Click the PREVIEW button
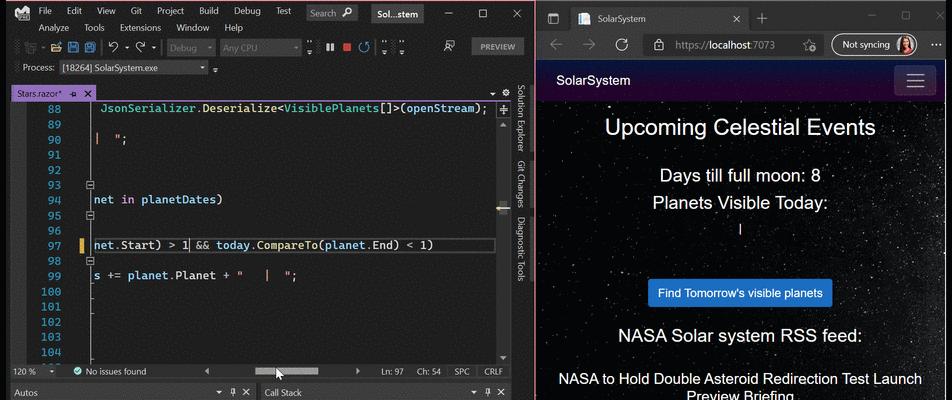Screen dimensions: 952x400 click(x=497, y=47)
